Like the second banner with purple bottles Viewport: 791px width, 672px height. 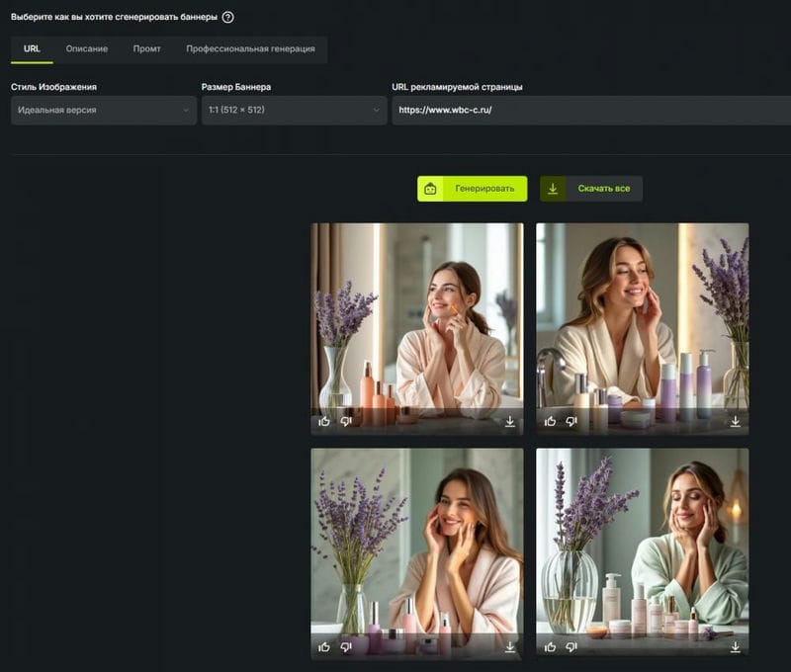tap(550, 421)
